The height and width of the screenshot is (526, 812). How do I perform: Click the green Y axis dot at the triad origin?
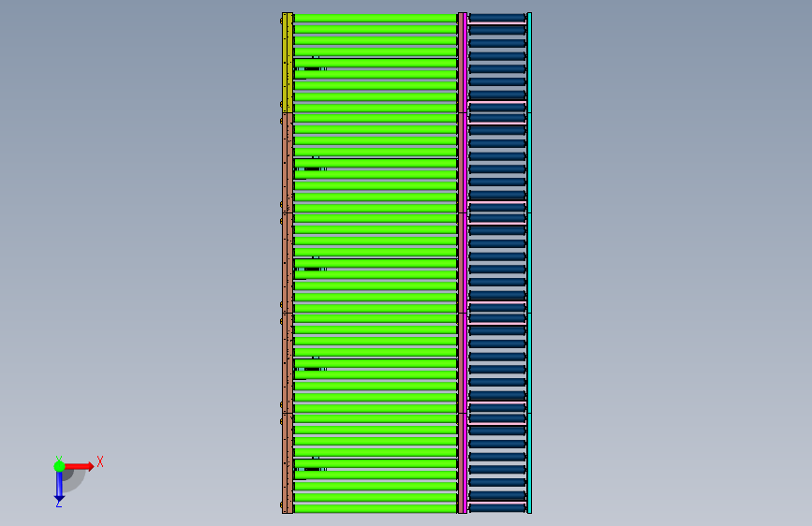(59, 466)
